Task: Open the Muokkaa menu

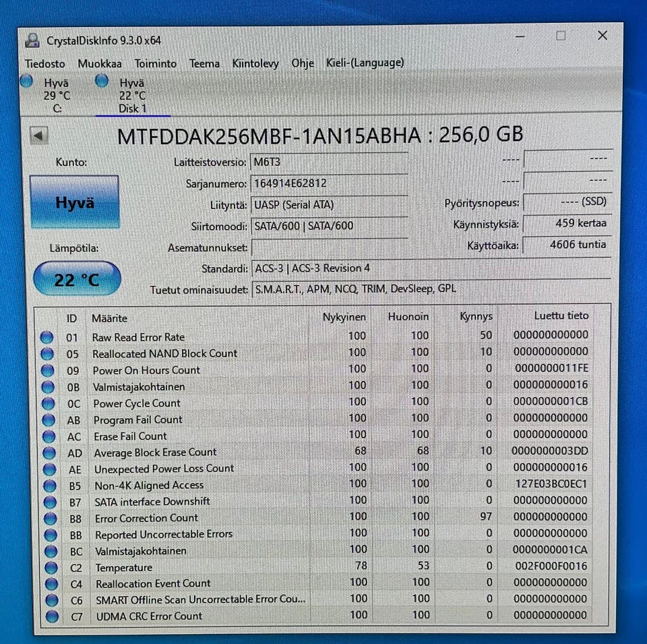Action: [100, 63]
